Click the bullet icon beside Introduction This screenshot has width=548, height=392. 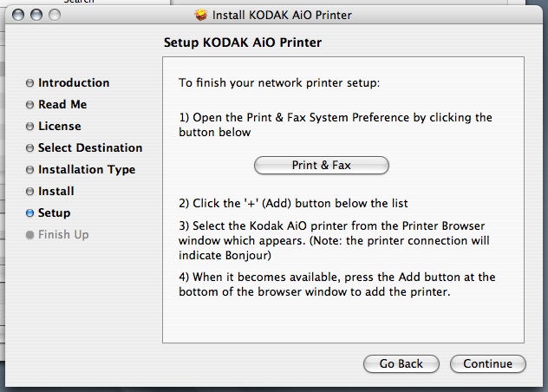point(30,83)
